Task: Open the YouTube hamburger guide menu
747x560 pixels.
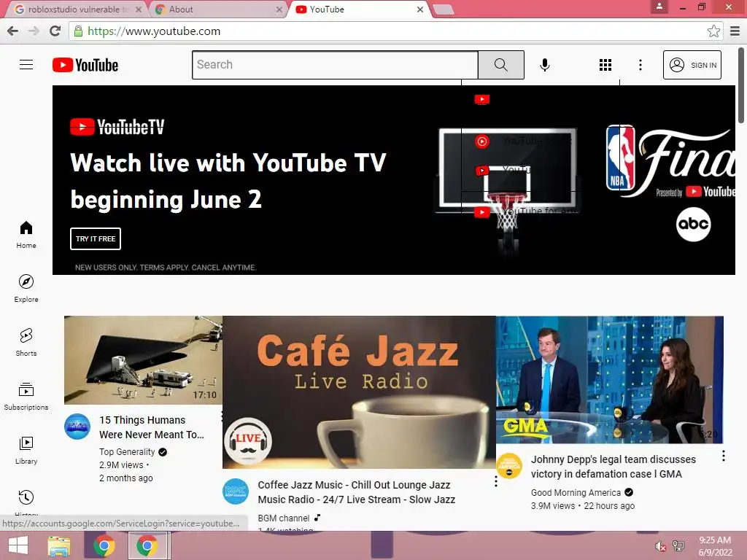Action: (x=26, y=65)
